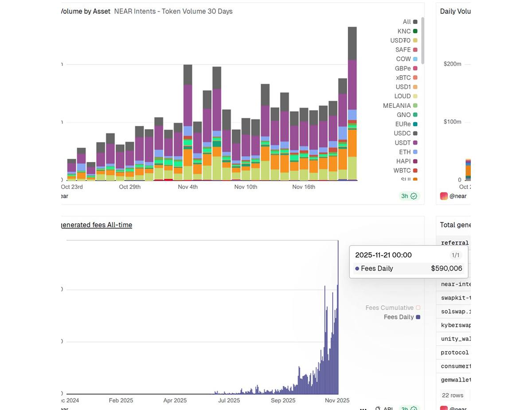
Task: Toggle the USDC legend entry
Action: tap(406, 134)
